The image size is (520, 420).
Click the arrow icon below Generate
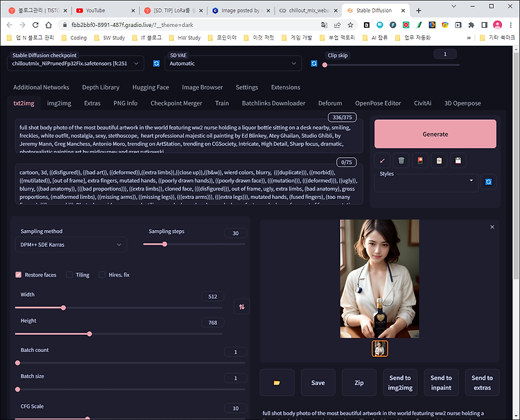[382, 161]
